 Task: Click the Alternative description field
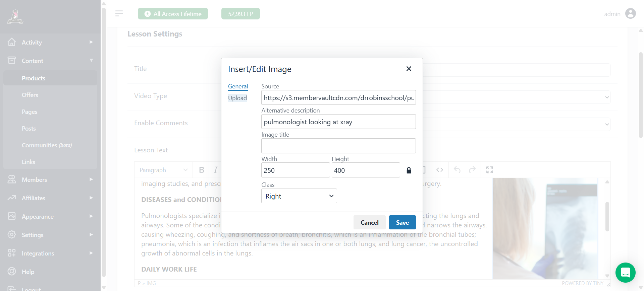[x=338, y=122]
